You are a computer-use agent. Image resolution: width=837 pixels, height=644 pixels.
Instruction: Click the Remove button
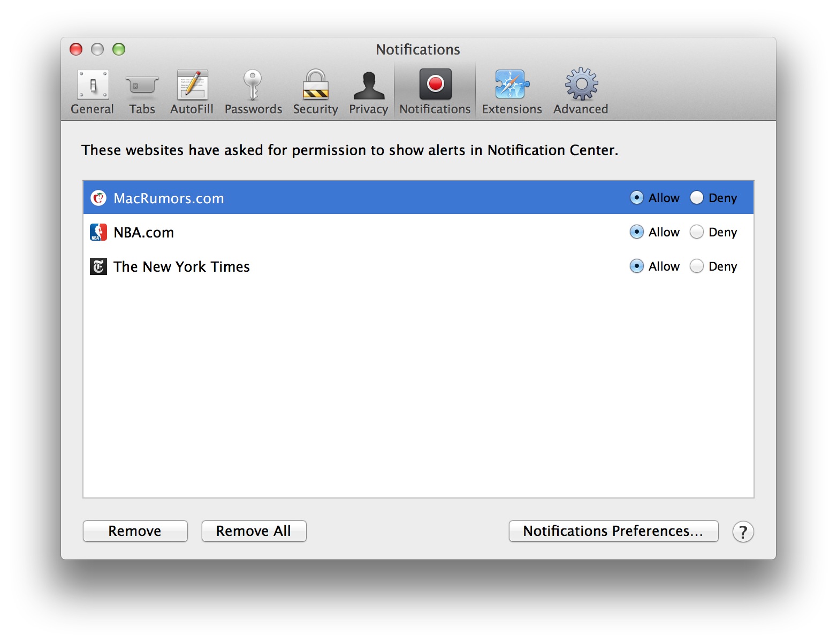click(x=135, y=531)
